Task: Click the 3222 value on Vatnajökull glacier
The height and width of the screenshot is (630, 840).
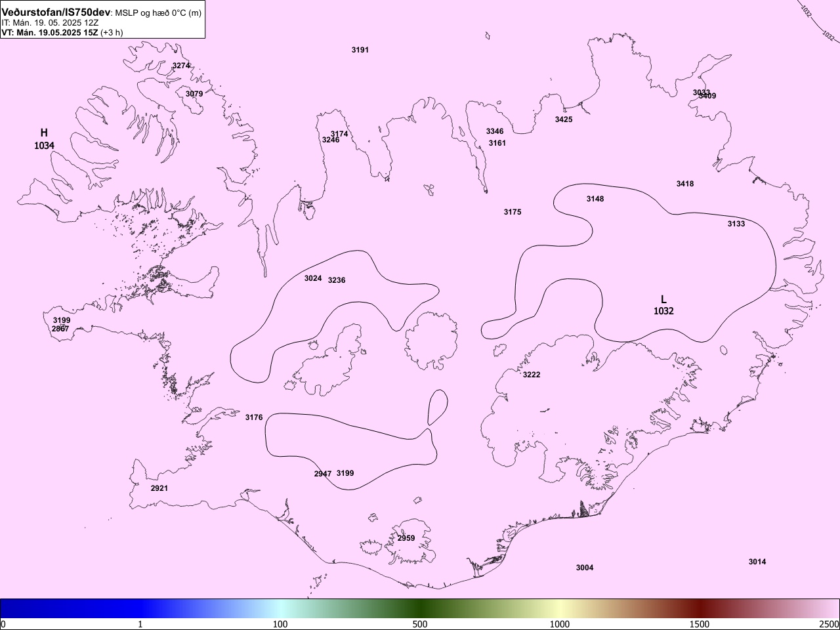Action: point(532,375)
